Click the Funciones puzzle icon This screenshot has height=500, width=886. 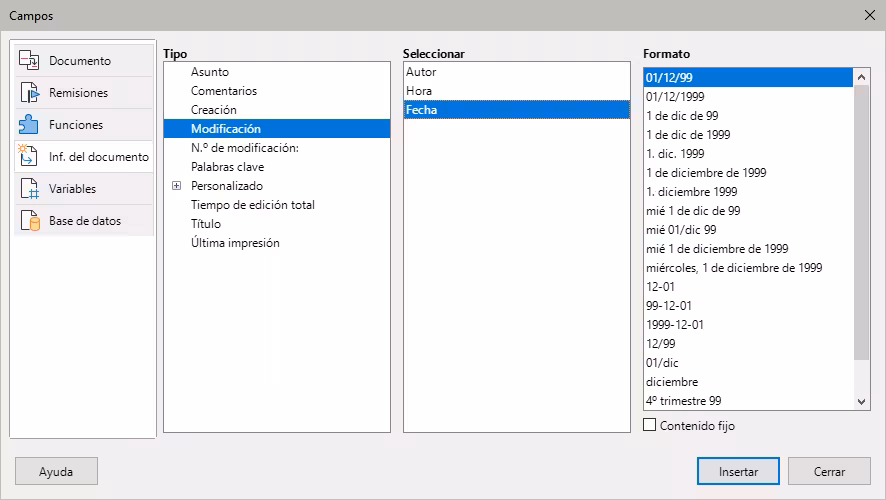pos(29,125)
